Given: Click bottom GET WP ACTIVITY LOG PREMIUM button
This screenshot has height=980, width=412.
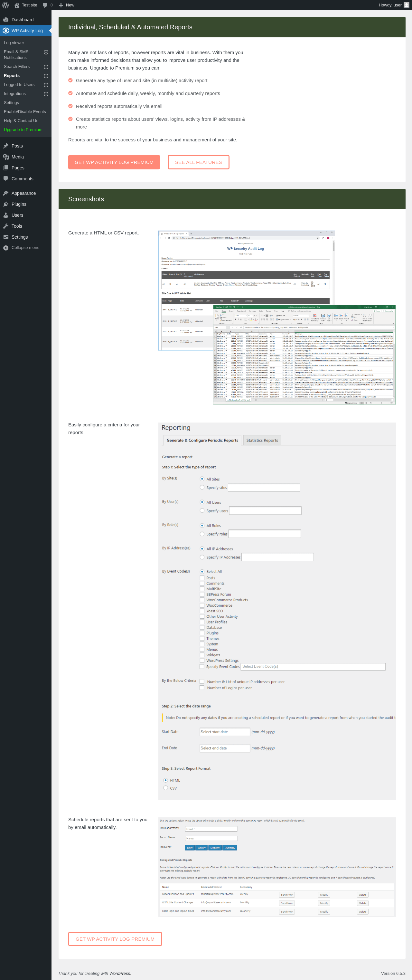Looking at the screenshot, I should tap(115, 938).
